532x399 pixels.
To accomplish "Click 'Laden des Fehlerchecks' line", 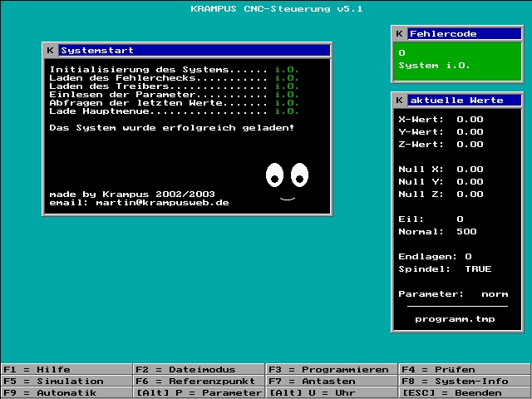I will click(174, 78).
